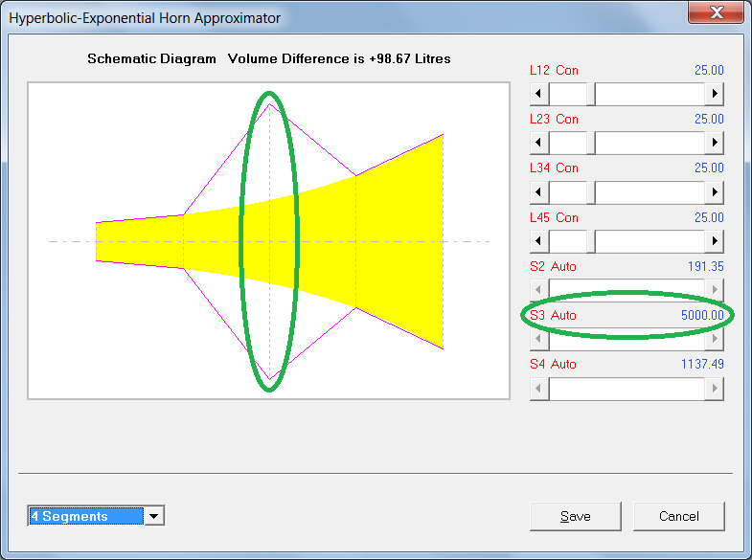752x560 pixels.
Task: Click the S4 slider track
Action: click(x=627, y=389)
